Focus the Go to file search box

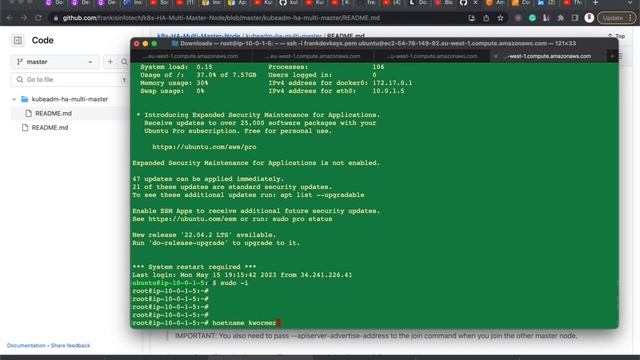tap(70, 80)
